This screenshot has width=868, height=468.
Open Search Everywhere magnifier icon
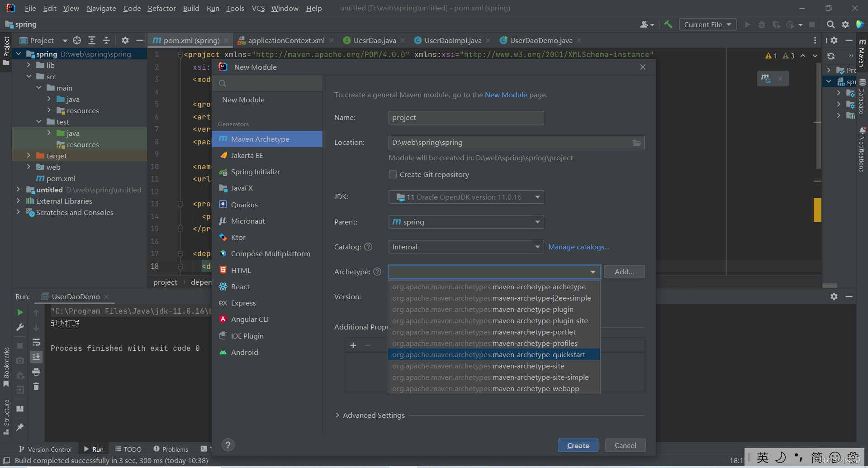click(x=830, y=24)
